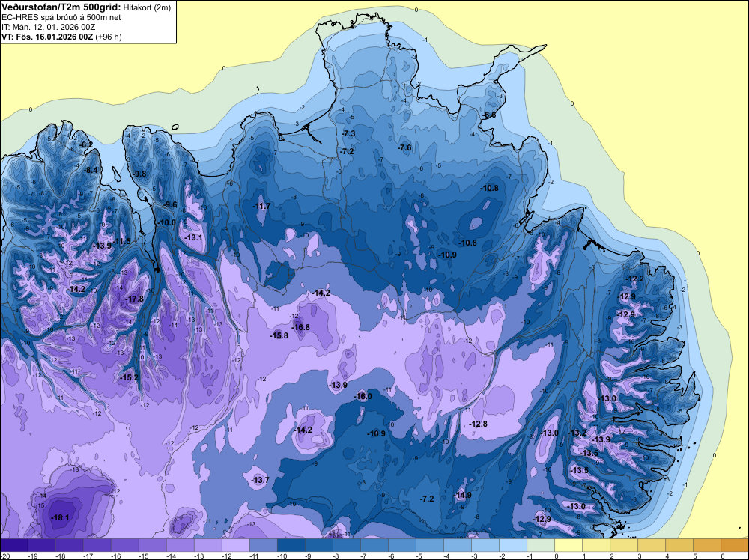Click legend swatch between -10 and -9
This screenshot has width=749, height=560.
[291, 545]
